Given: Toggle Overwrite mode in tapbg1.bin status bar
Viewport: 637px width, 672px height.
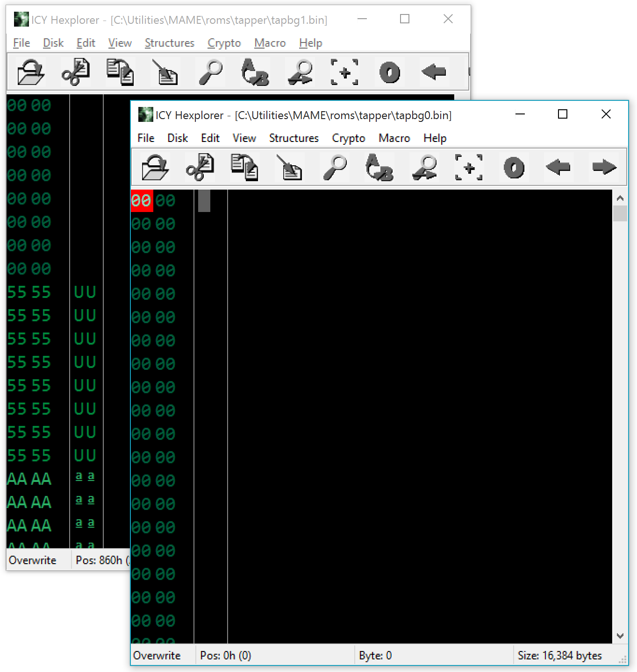Looking at the screenshot, I should tap(32, 559).
